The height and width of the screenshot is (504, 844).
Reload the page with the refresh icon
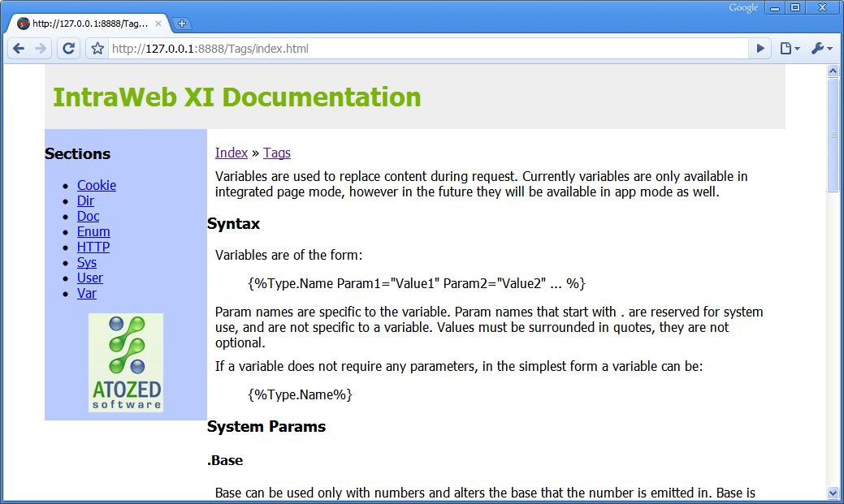point(69,49)
